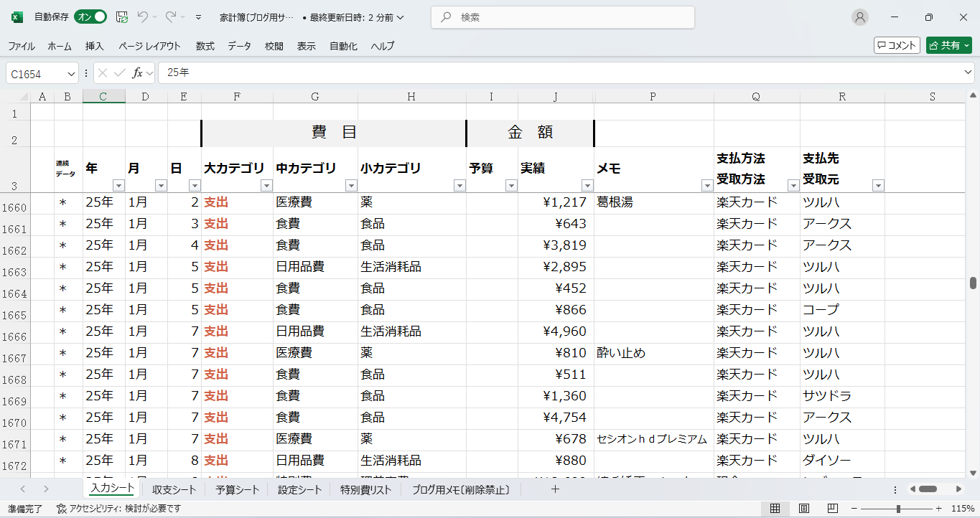Expand the Name Box dropdown arrow

pos(71,74)
